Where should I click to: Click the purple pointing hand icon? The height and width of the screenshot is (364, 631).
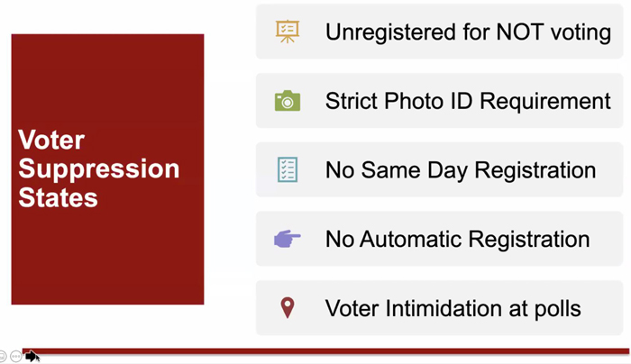(287, 239)
